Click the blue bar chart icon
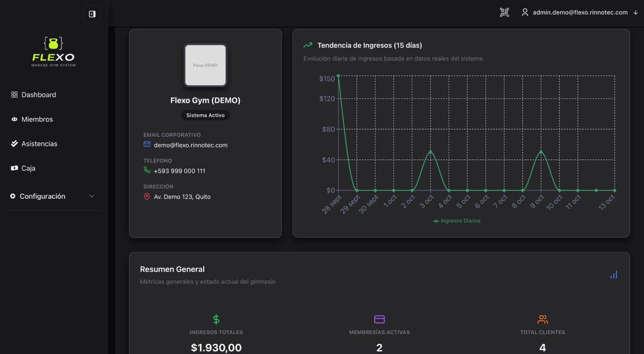 [613, 275]
